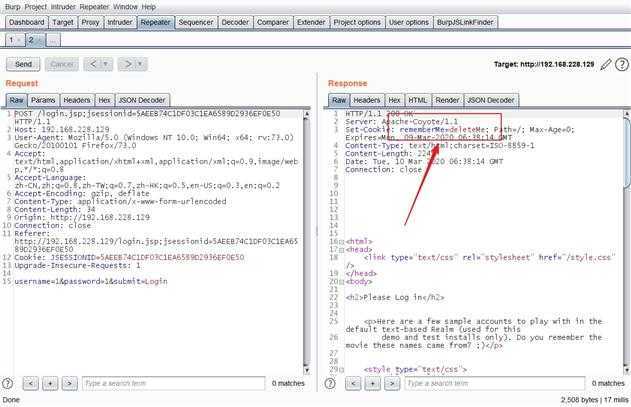Go back to previous request in history
Viewport: 631px width, 407px height.
point(93,64)
